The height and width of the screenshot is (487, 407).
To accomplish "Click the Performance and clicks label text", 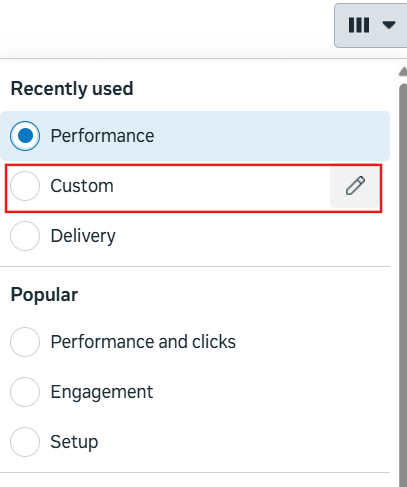I will click(x=143, y=342).
